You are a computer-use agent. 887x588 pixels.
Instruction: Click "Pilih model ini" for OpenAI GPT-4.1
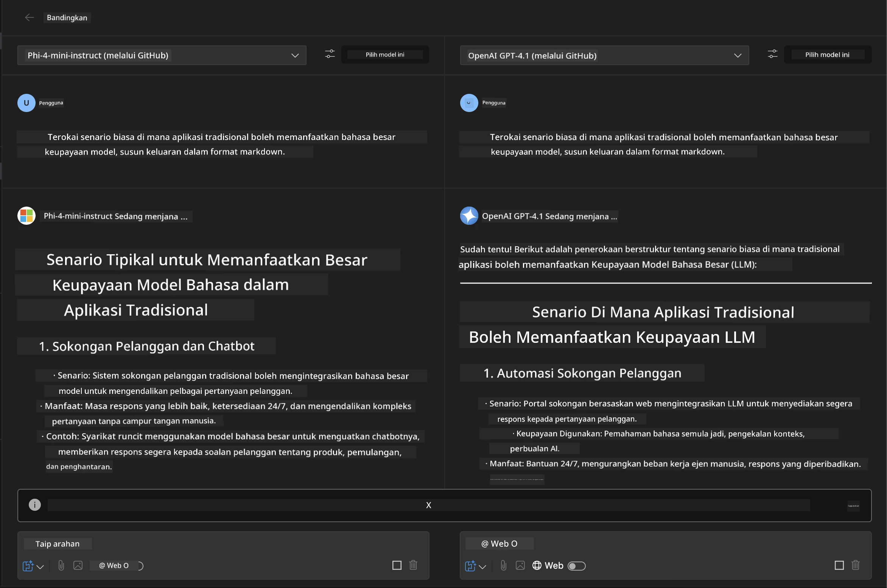pos(828,54)
